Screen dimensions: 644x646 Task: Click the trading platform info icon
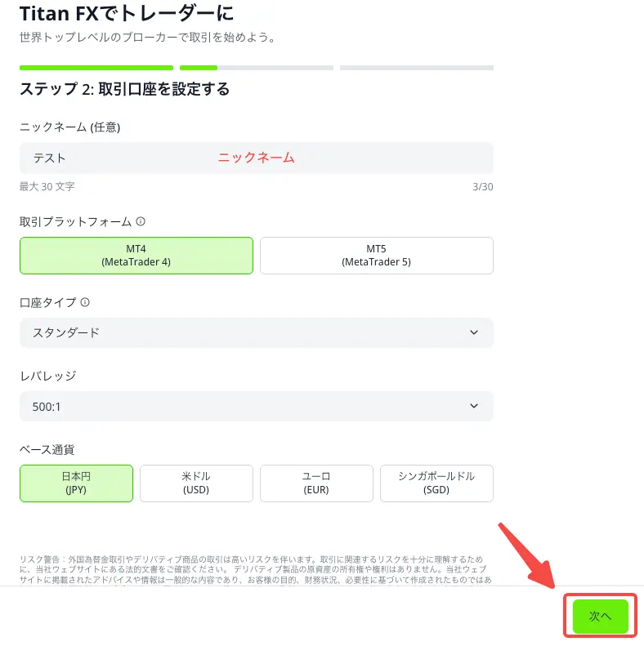click(x=141, y=221)
